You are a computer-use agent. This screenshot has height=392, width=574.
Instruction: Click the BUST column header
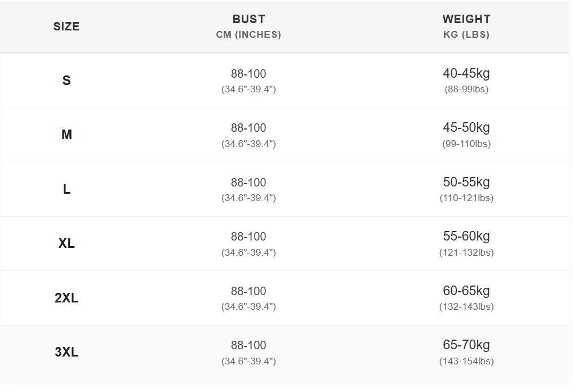click(x=248, y=19)
